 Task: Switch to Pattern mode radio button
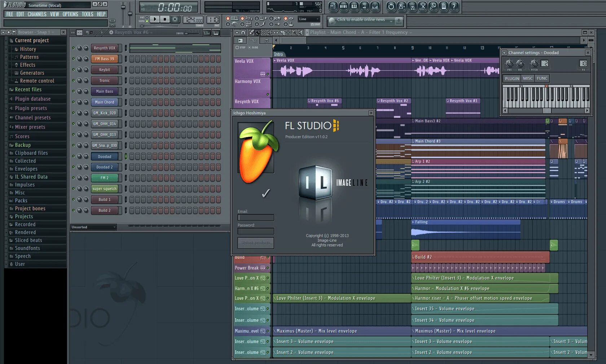(x=147, y=17)
